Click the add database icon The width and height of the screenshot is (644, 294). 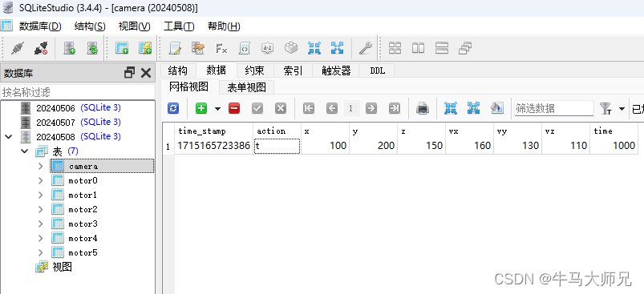point(70,48)
